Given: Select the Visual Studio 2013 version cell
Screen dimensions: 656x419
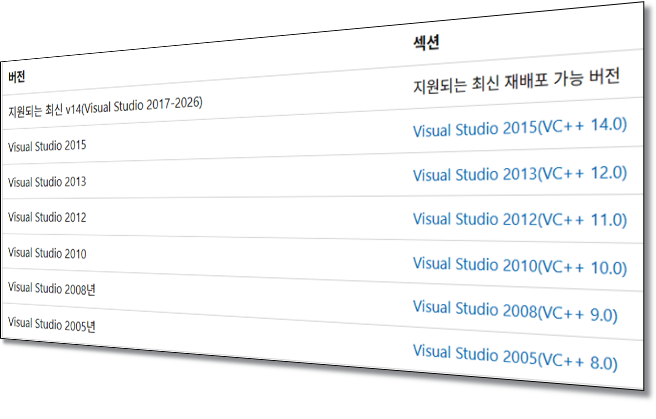Looking at the screenshot, I should 47,182.
